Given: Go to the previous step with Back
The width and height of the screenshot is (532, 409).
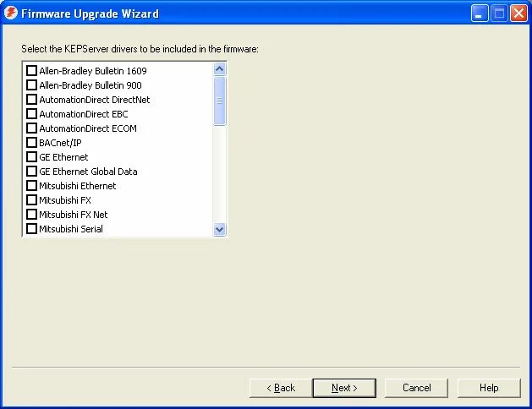Looking at the screenshot, I should coord(281,388).
